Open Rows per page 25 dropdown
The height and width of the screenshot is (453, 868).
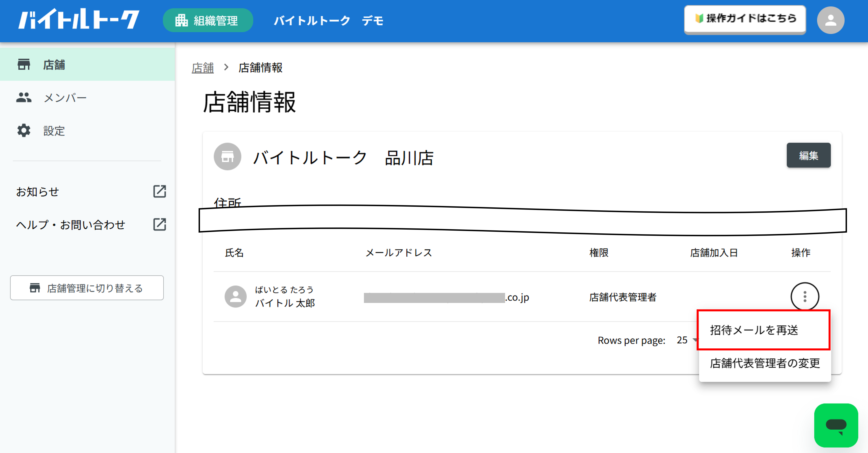[x=687, y=340]
